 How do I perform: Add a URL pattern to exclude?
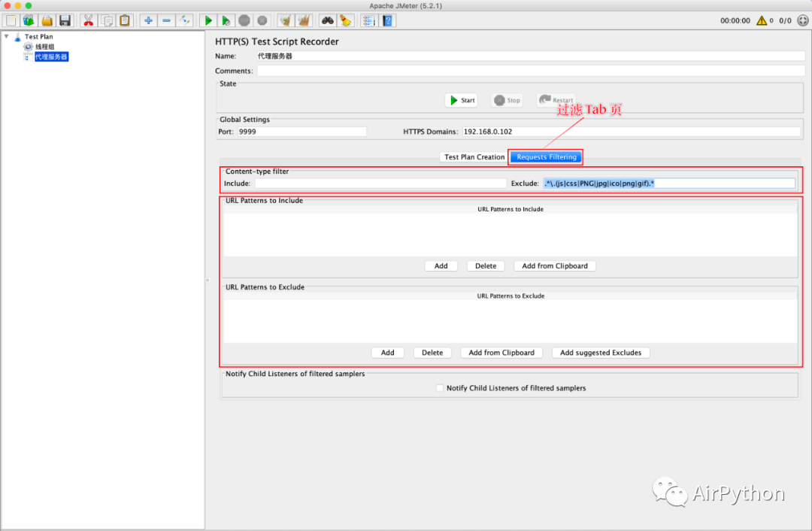[x=387, y=353]
